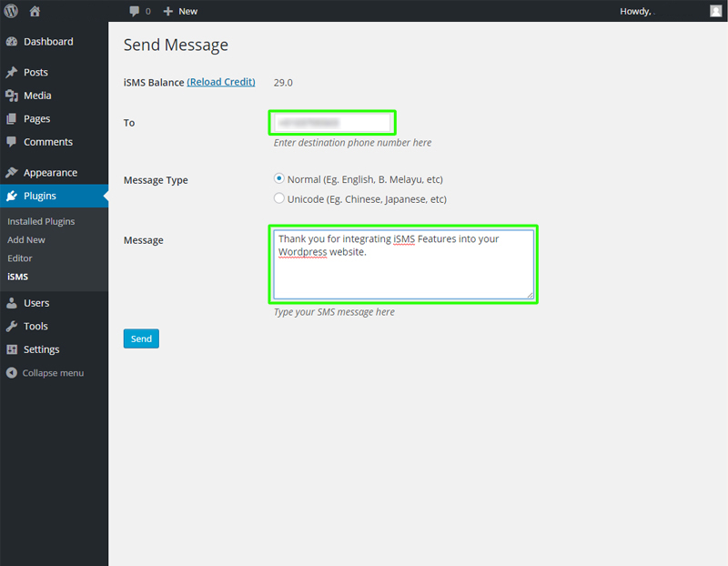Go to Posts menu item
Viewport: 728px width, 566px height.
click(35, 73)
